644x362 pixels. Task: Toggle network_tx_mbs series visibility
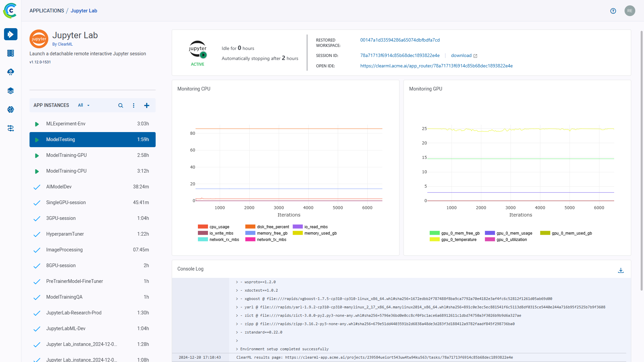(265, 239)
